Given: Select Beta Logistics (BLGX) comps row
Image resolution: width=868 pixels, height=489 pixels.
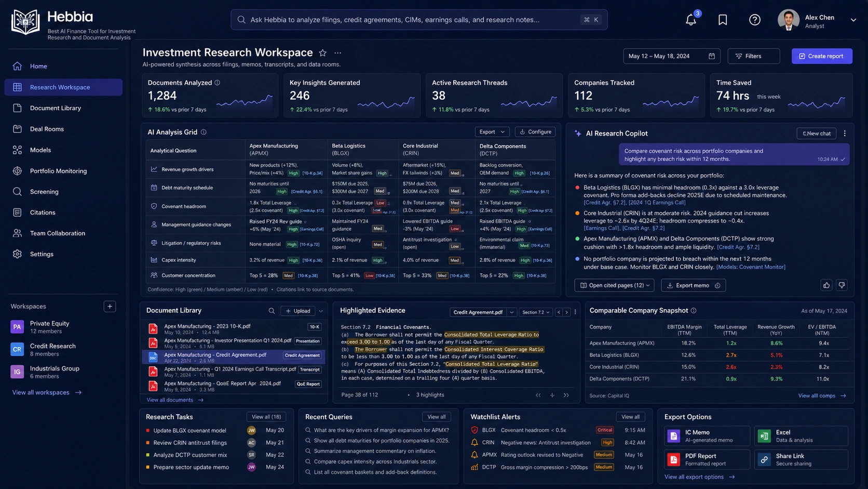Looking at the screenshot, I should tap(718, 355).
